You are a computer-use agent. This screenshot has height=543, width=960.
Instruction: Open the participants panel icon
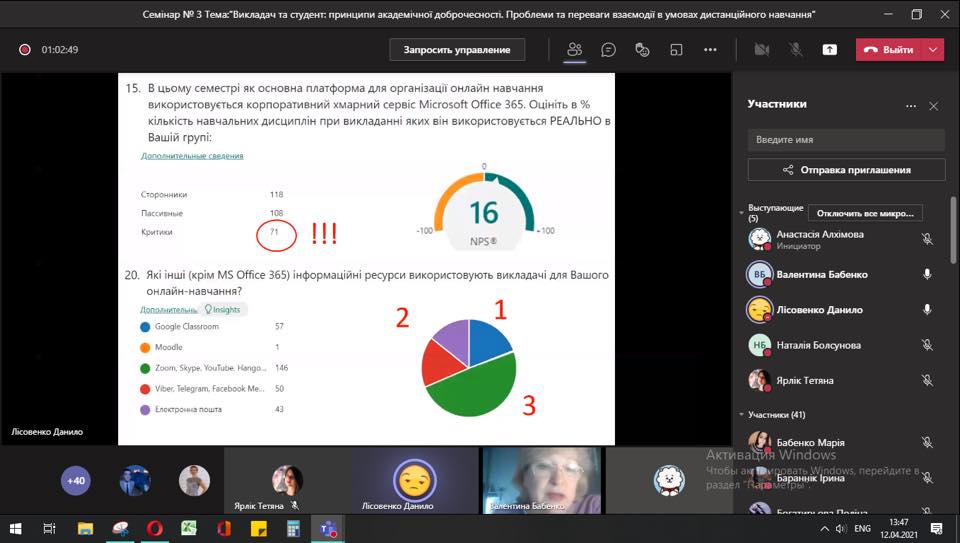tap(574, 50)
